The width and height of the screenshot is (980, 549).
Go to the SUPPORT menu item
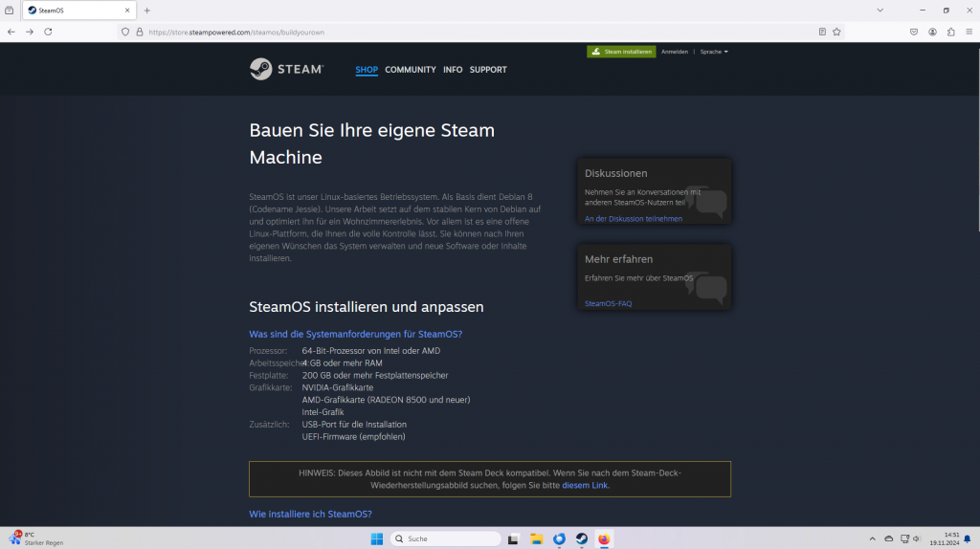[x=488, y=70]
